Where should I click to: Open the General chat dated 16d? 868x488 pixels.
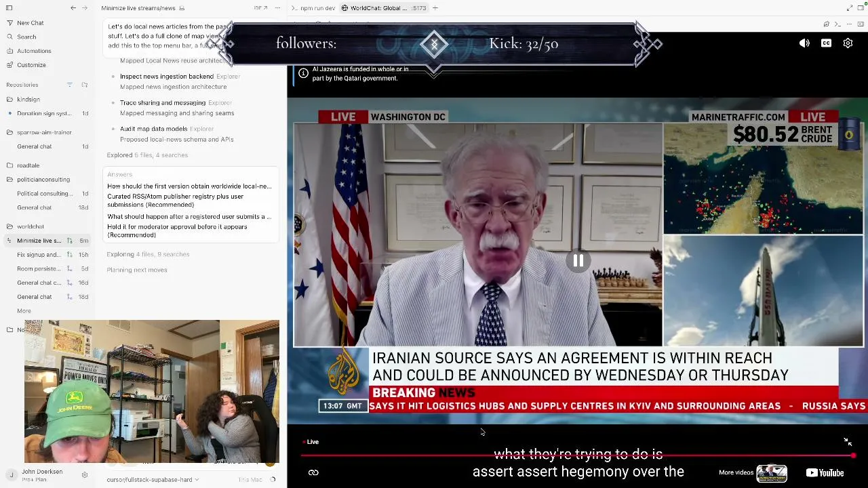tap(47, 283)
